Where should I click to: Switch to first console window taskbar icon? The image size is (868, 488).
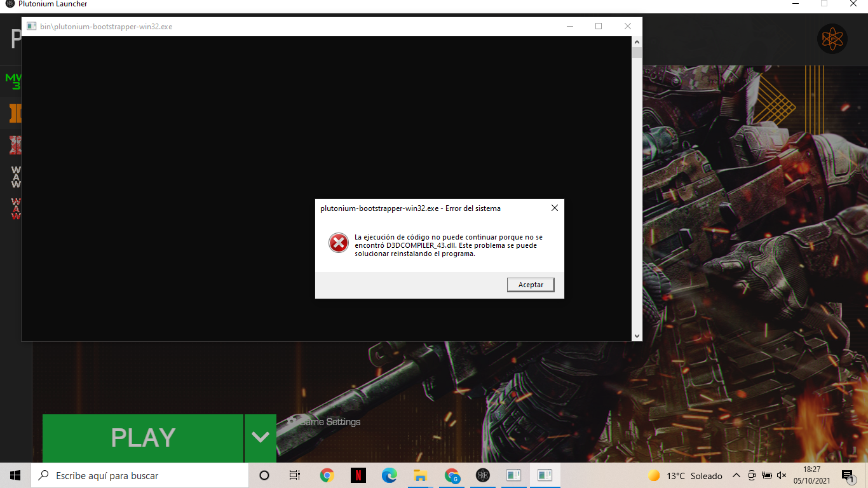click(513, 475)
